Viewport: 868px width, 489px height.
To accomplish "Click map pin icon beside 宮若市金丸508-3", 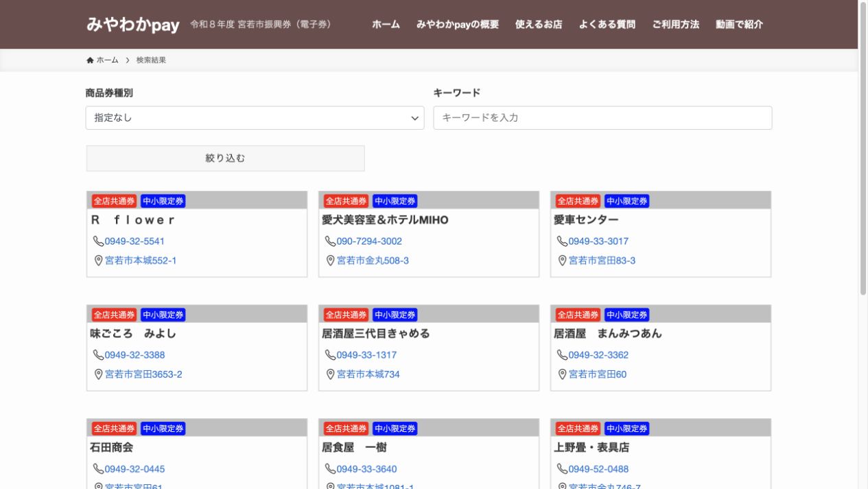I will [330, 260].
